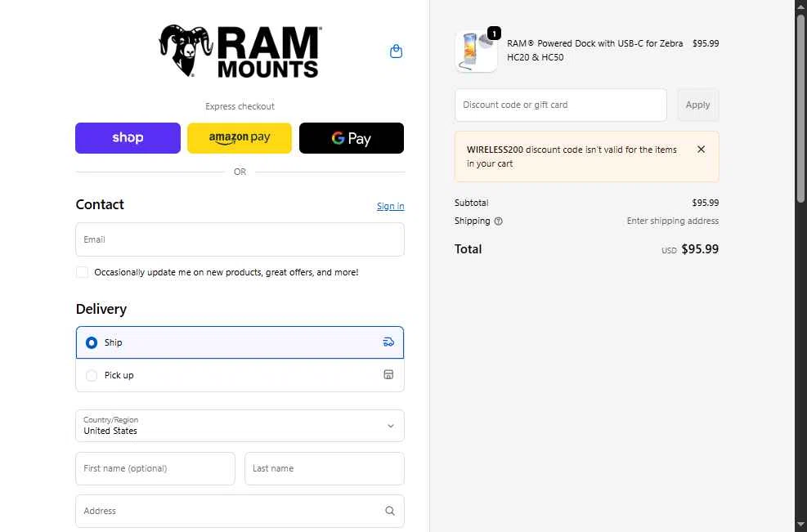Focus the Discount code or gift card field
Viewport: 807px width, 532px height.
pyautogui.click(x=560, y=105)
